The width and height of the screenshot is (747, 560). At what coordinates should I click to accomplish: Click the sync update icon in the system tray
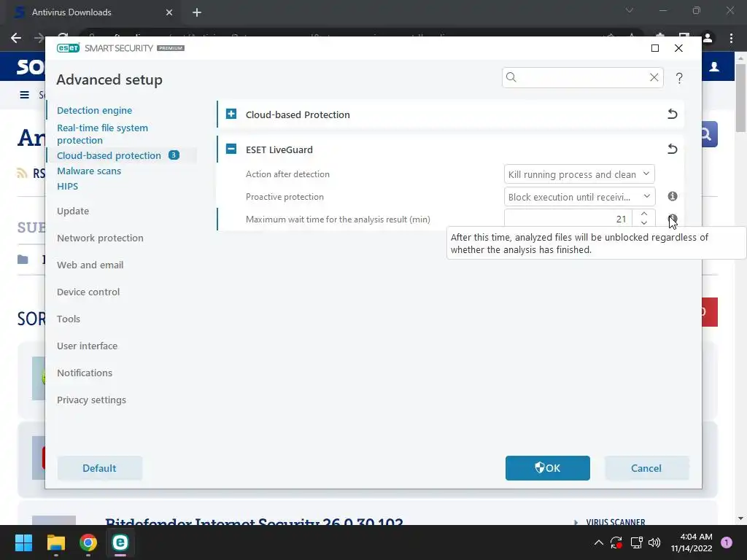(616, 542)
